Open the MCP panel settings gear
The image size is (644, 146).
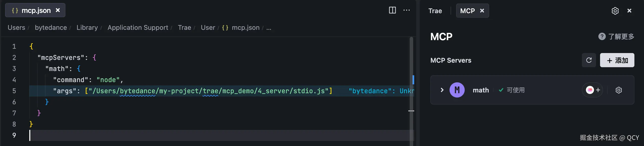click(615, 11)
